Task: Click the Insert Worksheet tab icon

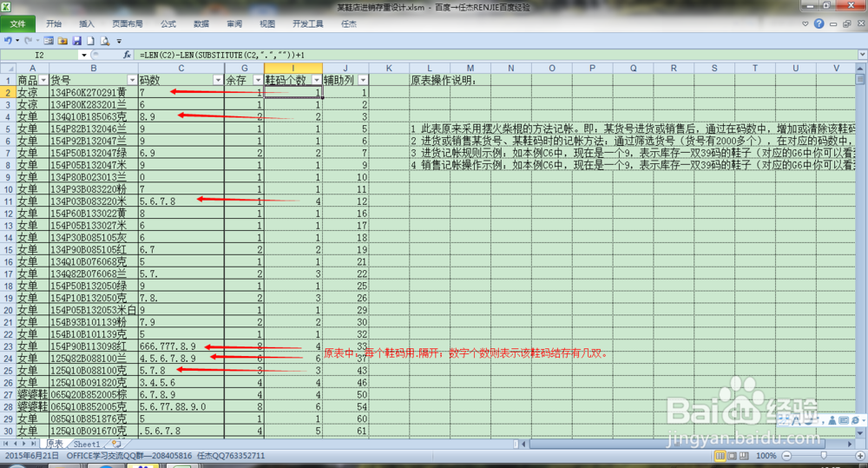Action: 115,444
